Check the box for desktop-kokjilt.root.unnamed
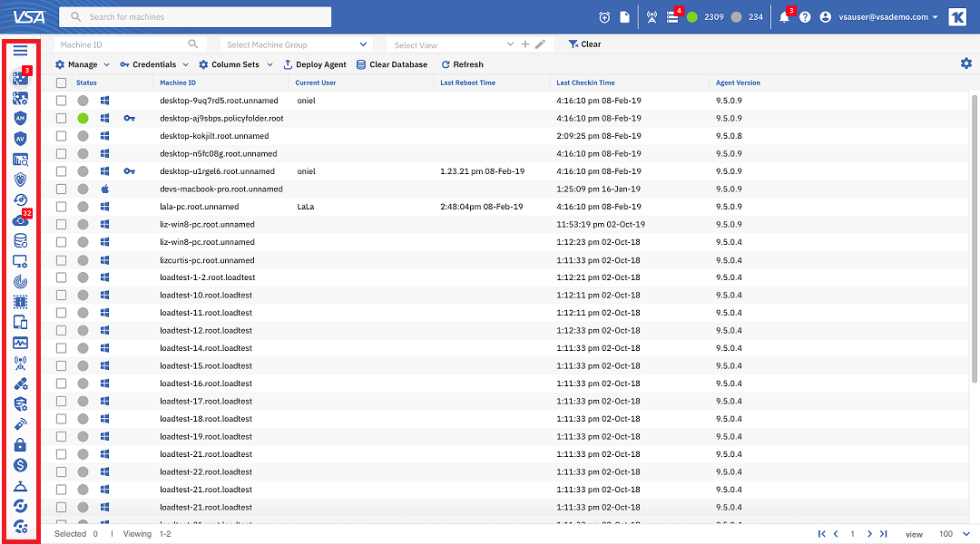Viewport: 980px width, 544px height. (61, 135)
